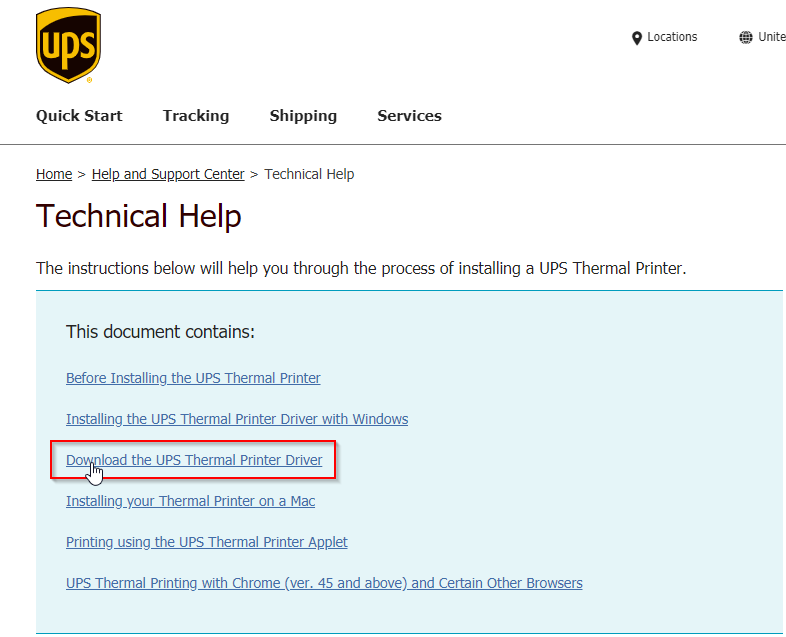Open Printing using the UPS Thermal Printer Applet

[207, 542]
